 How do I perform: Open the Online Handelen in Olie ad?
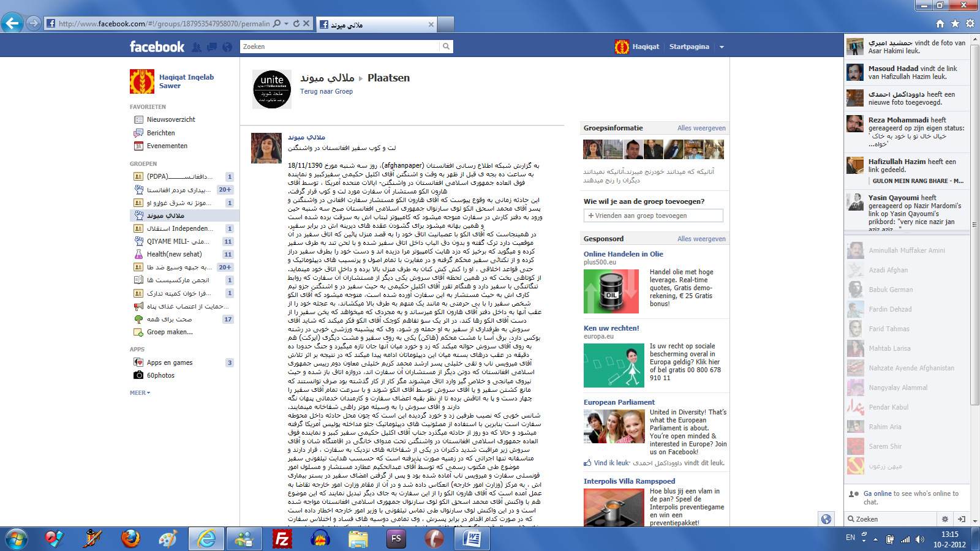[x=624, y=254]
